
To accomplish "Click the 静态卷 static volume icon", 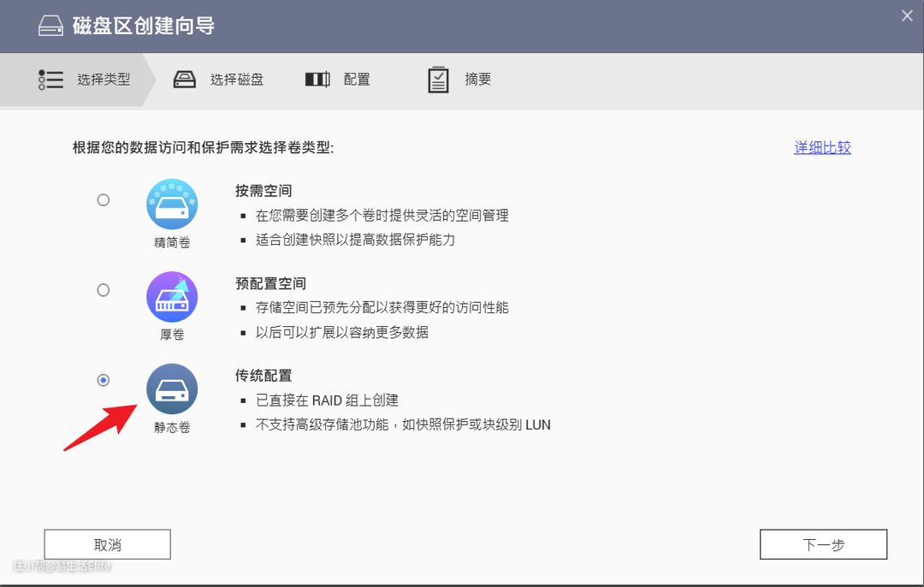I will 172,389.
